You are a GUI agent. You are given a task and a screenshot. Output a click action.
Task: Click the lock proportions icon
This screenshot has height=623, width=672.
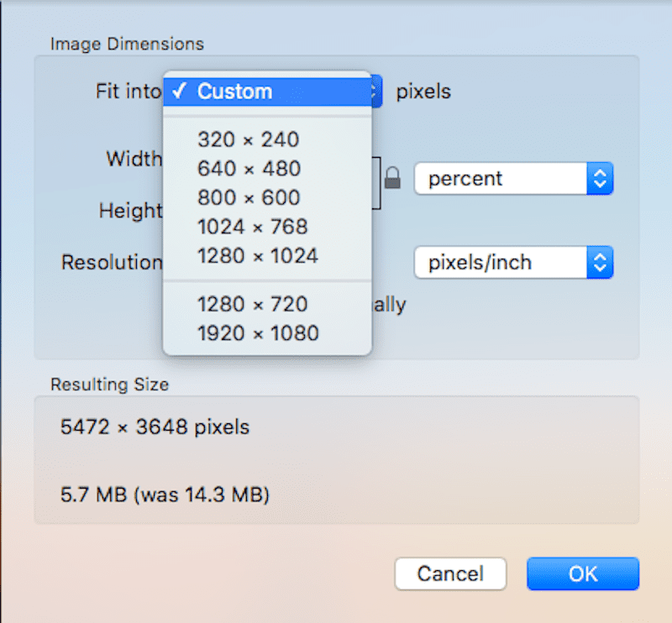point(392,178)
